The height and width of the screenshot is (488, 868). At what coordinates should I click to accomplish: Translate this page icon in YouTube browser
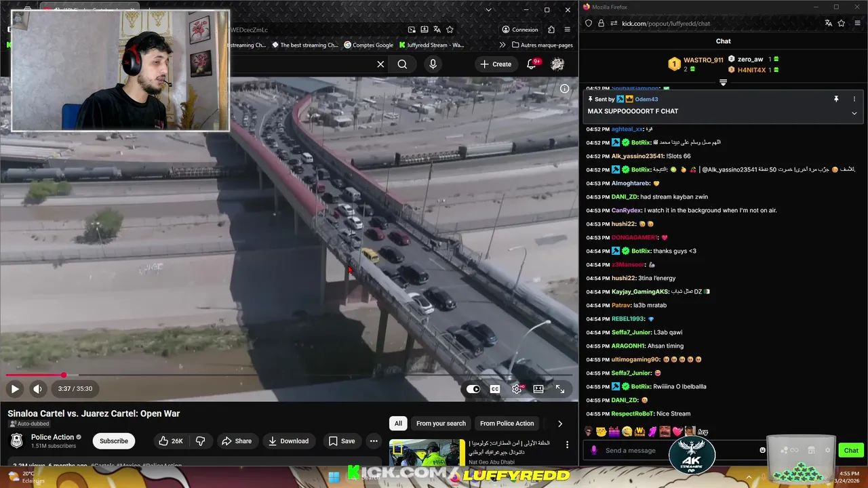pyautogui.click(x=437, y=30)
